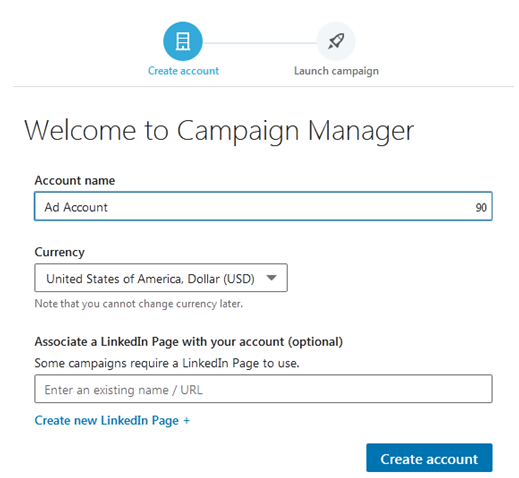The image size is (519, 478).
Task: Click the blue Create account button
Action: click(429, 458)
